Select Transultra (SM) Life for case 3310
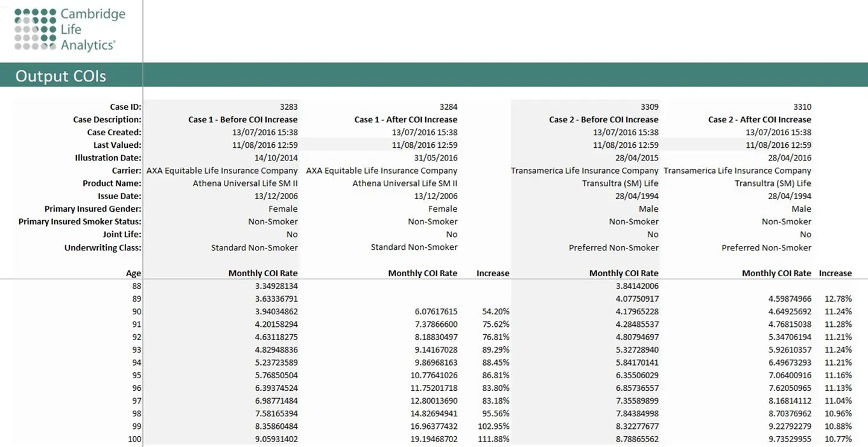 coord(773,183)
